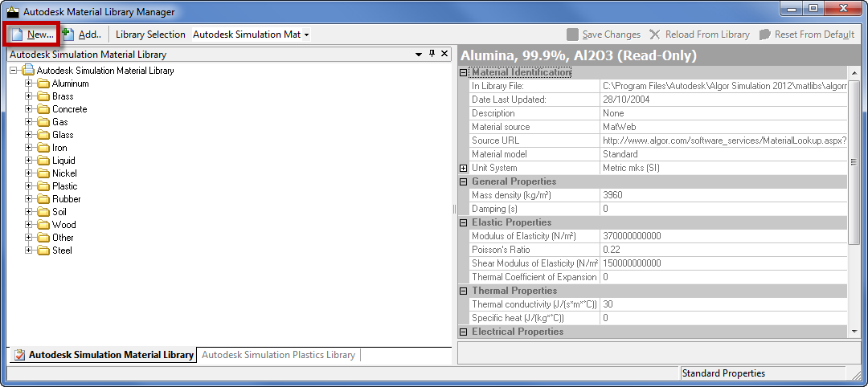Click the Glass folder icon
Screen dimensions: 868x387
click(x=43, y=135)
